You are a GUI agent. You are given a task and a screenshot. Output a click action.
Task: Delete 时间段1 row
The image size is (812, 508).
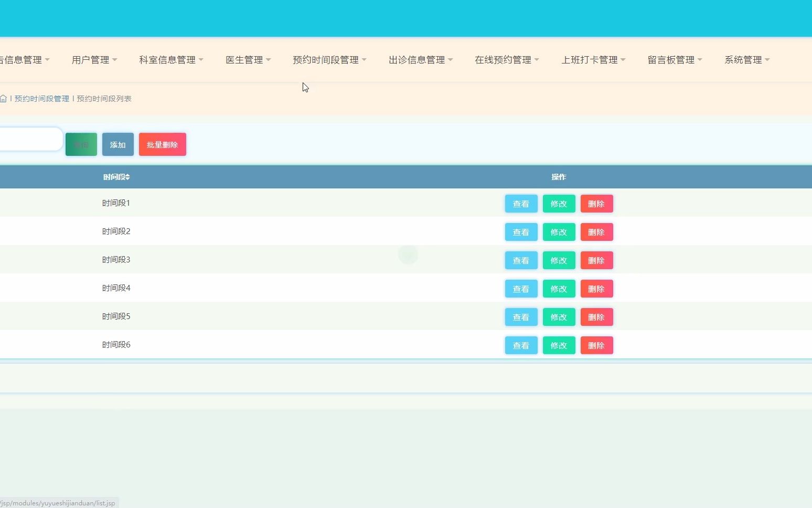pos(597,204)
